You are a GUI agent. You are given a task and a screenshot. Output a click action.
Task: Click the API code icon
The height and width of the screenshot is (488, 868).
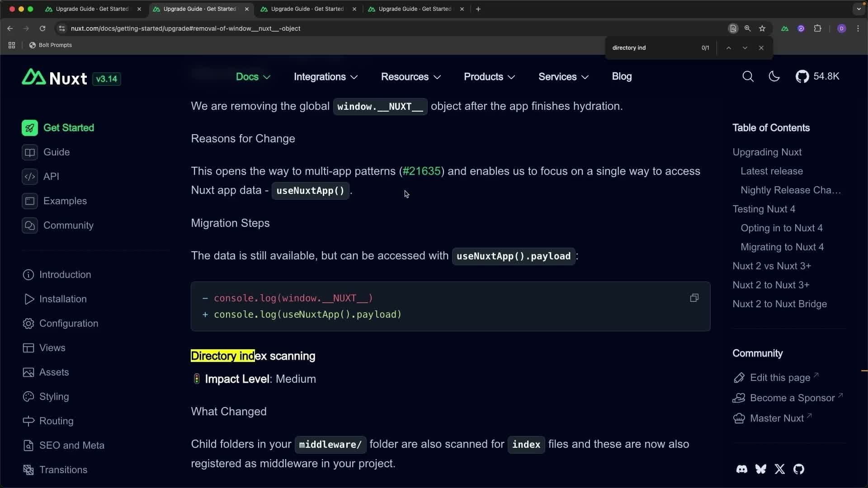pyautogui.click(x=30, y=177)
